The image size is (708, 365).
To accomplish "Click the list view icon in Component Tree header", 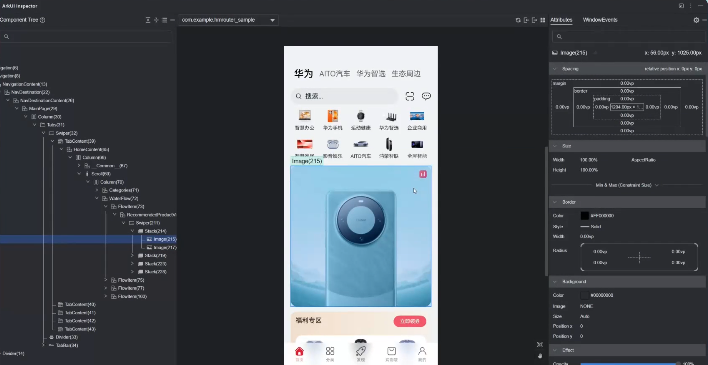I will (164, 20).
